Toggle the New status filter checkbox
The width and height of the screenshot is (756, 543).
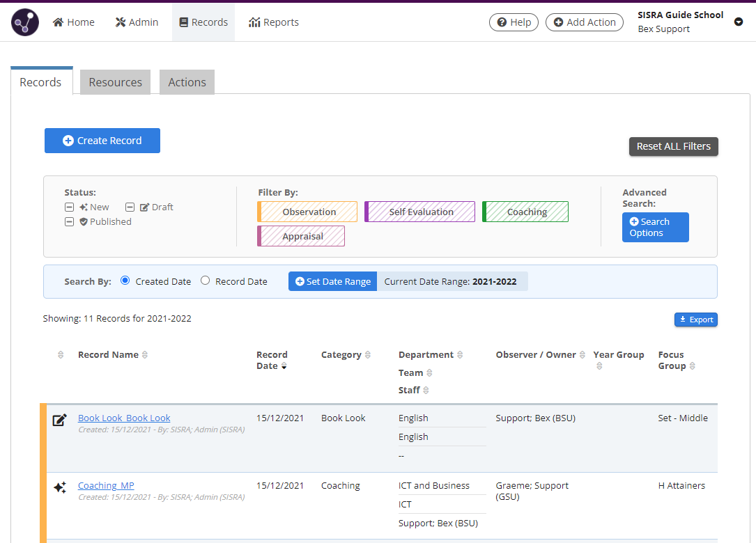[69, 207]
